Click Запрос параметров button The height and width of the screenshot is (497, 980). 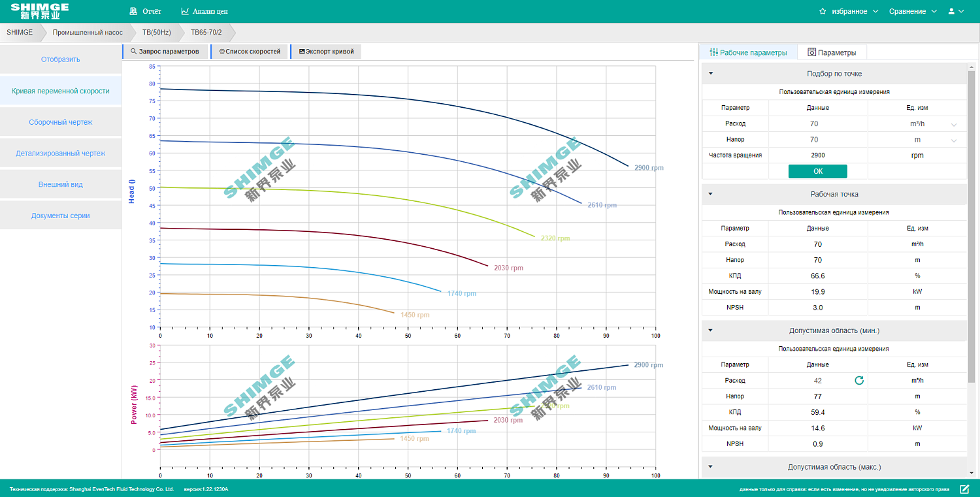click(x=165, y=52)
